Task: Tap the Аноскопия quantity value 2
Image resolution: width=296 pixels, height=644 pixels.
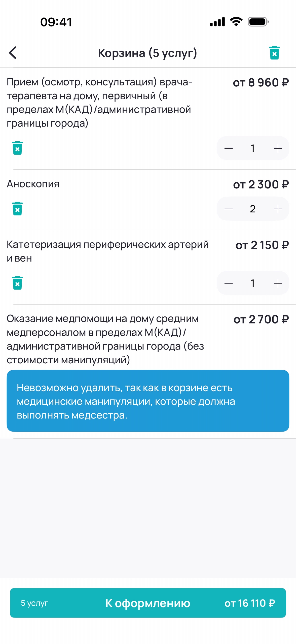Action: tap(253, 209)
